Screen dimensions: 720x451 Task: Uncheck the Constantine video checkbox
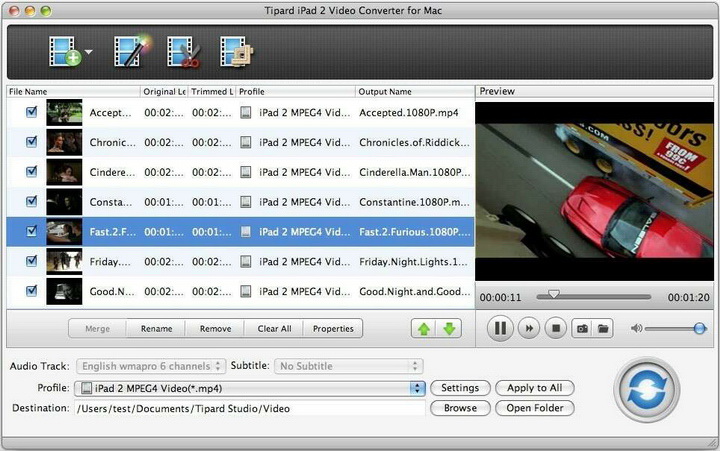coord(32,202)
